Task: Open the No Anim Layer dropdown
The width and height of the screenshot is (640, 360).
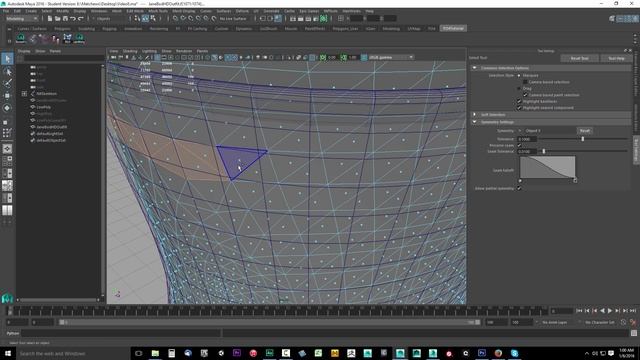Action: [x=555, y=322]
